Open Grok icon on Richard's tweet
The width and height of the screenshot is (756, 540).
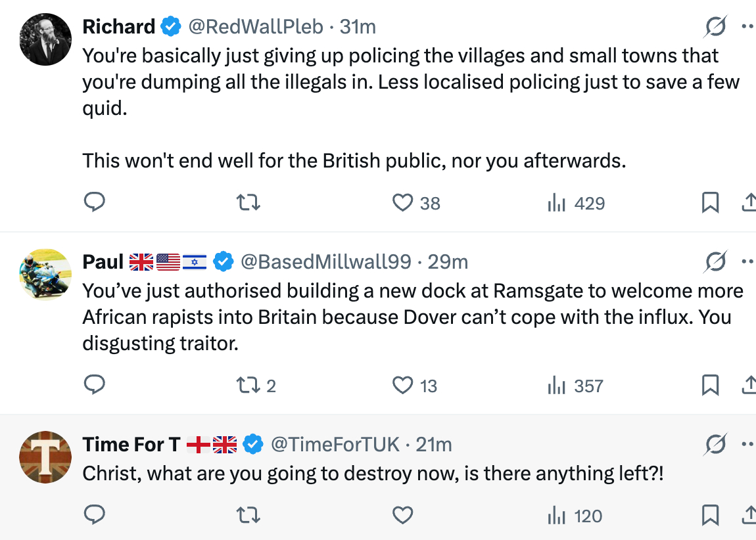click(715, 27)
